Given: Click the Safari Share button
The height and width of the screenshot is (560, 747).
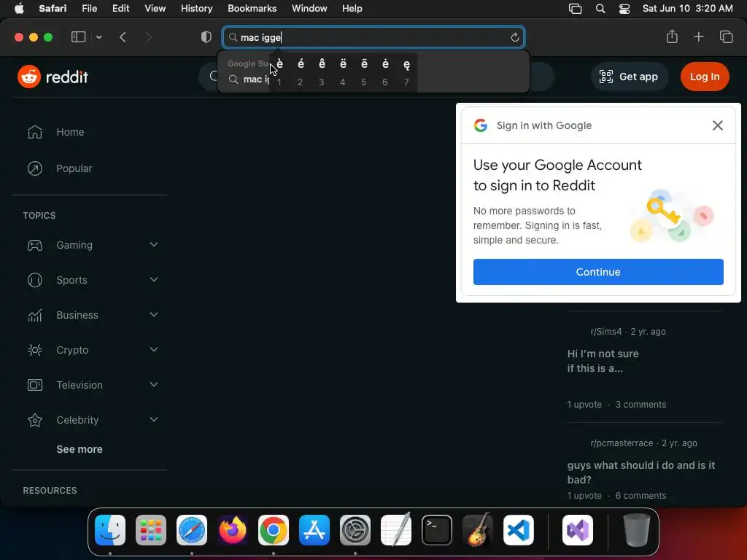Looking at the screenshot, I should pos(672,36).
